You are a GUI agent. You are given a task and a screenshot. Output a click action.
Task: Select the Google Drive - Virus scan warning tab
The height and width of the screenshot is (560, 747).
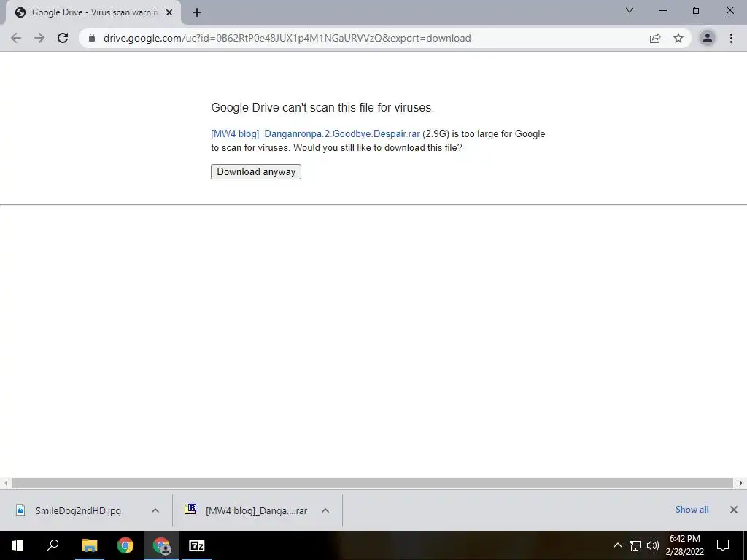click(93, 13)
